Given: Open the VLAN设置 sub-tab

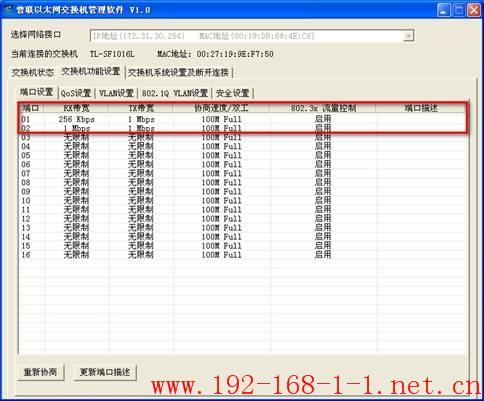Looking at the screenshot, I should (116, 93).
